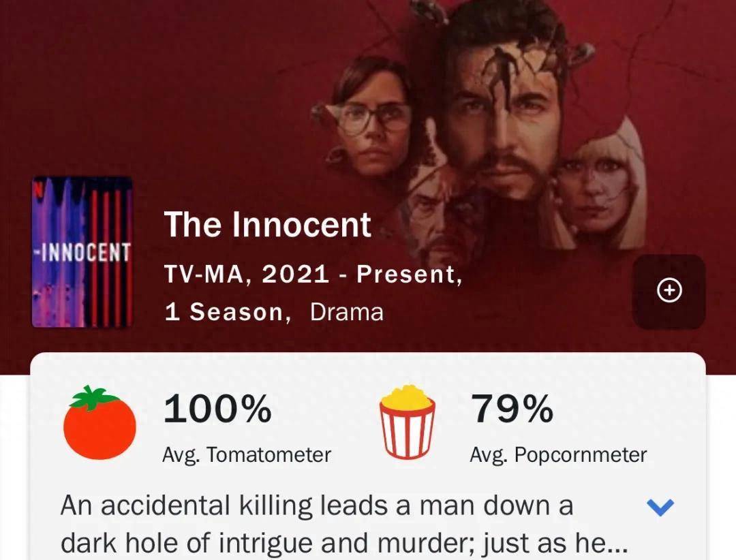Click the popcorn bucket Popcornmeter icon
Image resolution: width=736 pixels, height=560 pixels.
click(407, 422)
